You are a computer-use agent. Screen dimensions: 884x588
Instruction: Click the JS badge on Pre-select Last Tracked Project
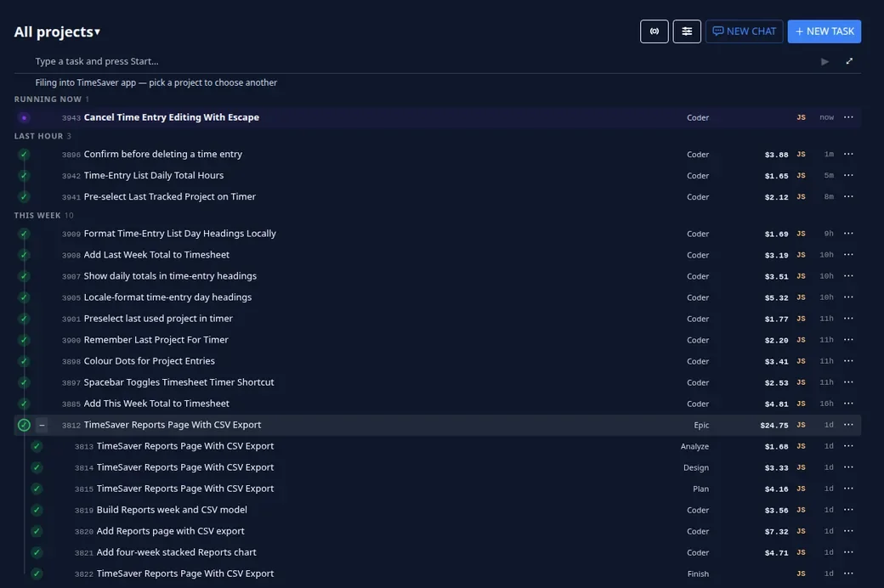tap(801, 197)
